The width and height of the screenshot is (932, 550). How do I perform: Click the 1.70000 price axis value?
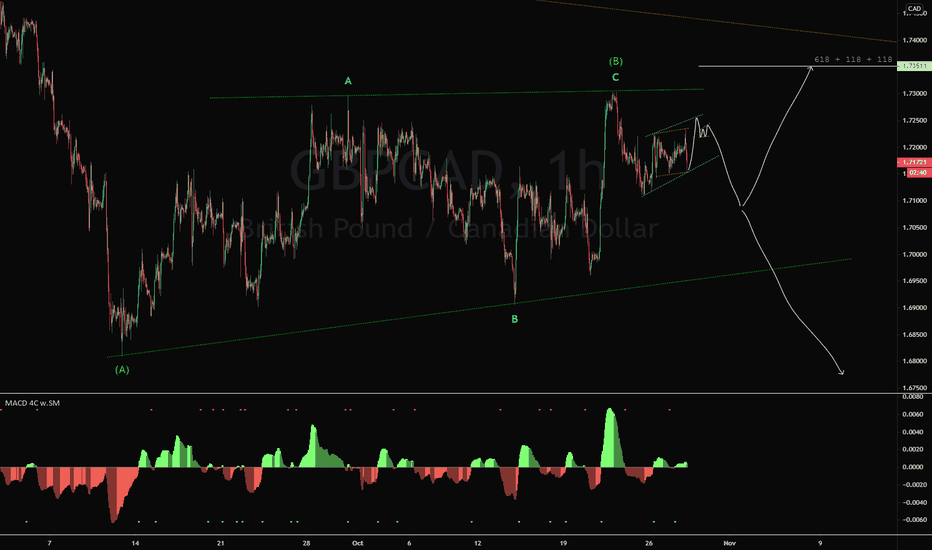(x=915, y=254)
